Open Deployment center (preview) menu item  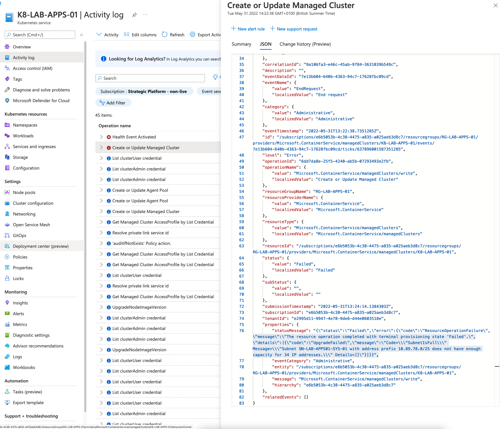[42, 246]
